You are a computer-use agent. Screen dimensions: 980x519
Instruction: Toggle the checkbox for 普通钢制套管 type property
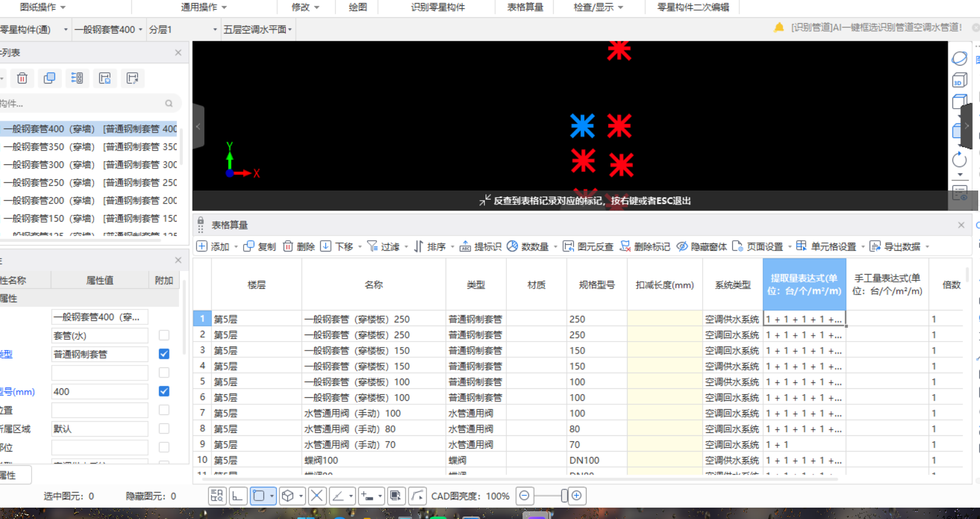click(164, 354)
